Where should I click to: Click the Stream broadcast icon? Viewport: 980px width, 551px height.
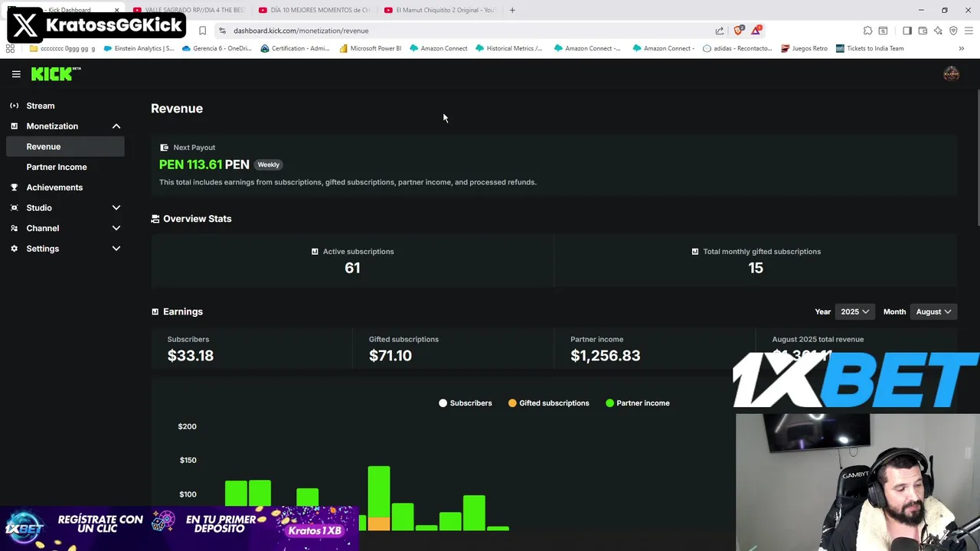14,106
